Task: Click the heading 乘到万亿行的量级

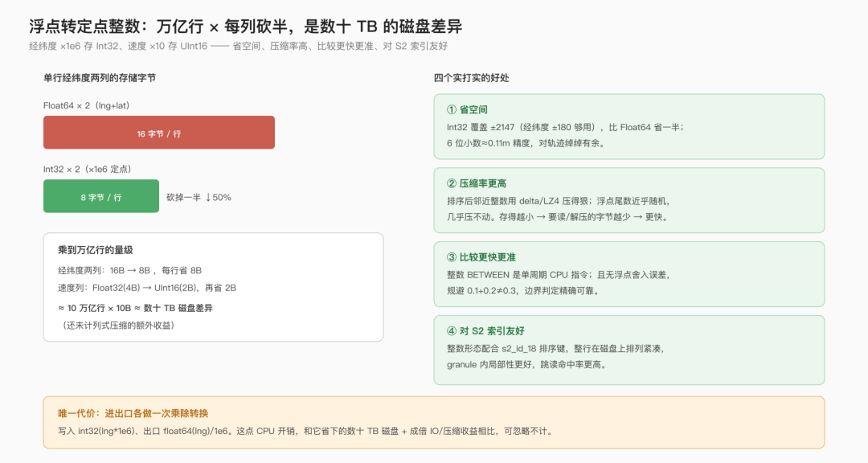Action: coord(95,250)
